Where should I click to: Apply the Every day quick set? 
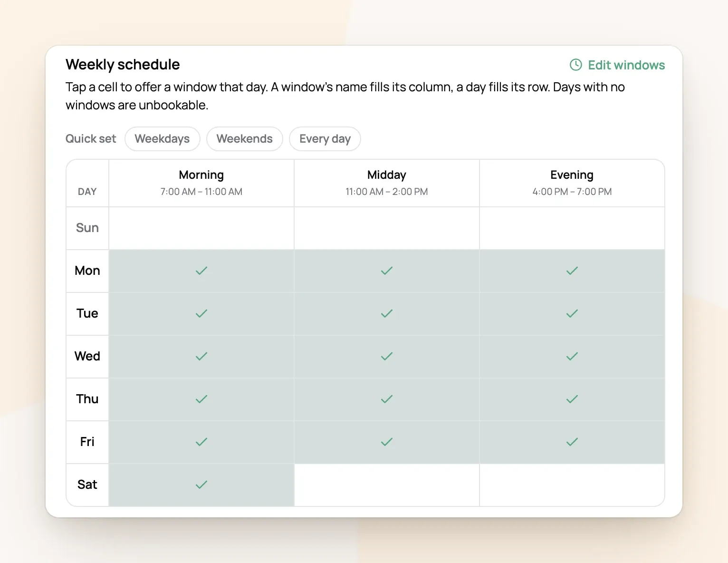325,139
